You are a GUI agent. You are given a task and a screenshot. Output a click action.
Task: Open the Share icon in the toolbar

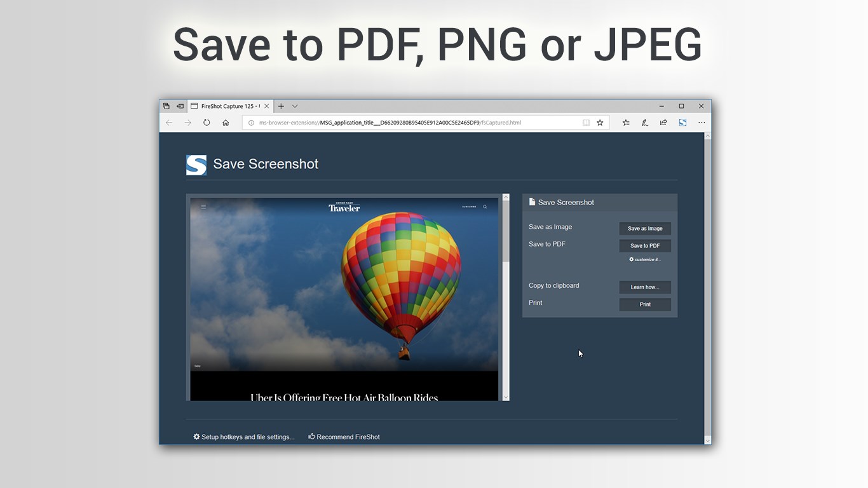coord(663,122)
